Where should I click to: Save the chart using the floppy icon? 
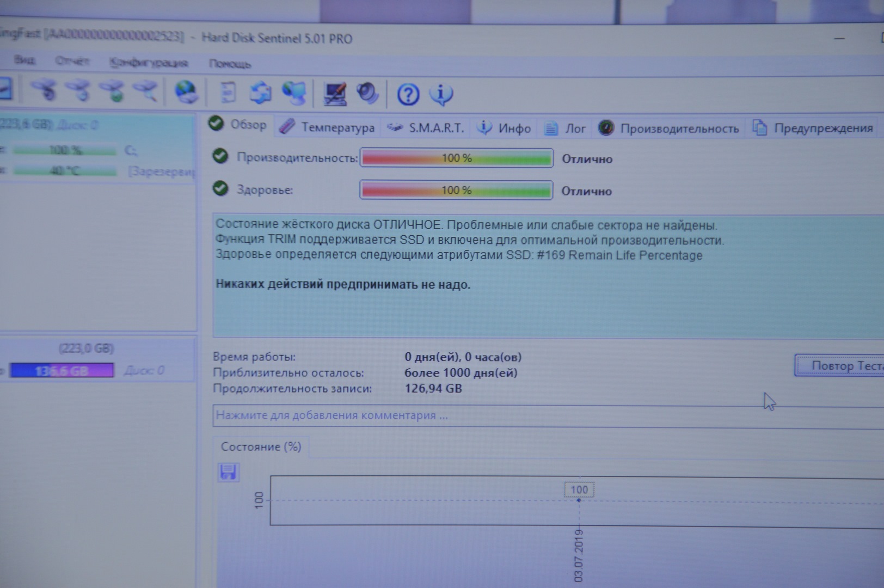(228, 471)
